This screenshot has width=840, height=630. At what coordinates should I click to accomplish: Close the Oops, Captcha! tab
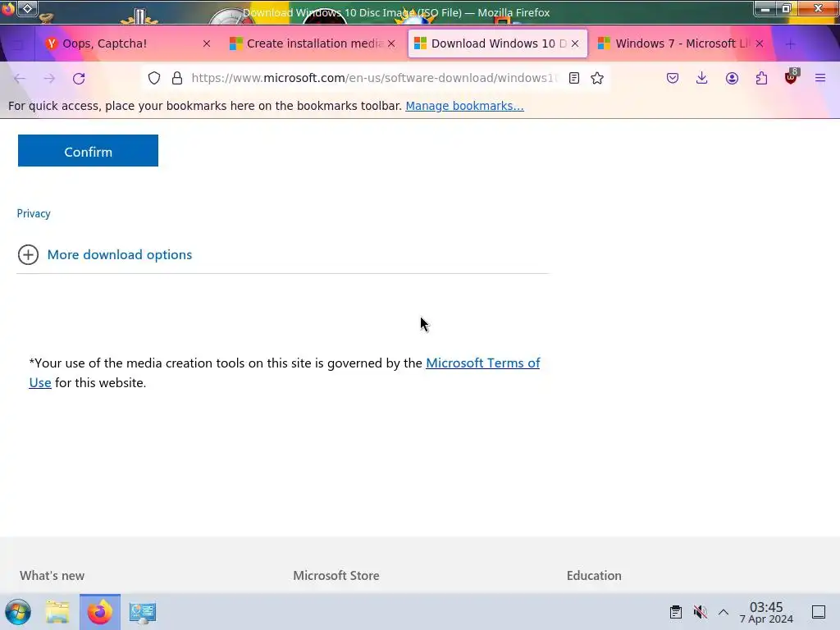(x=207, y=43)
